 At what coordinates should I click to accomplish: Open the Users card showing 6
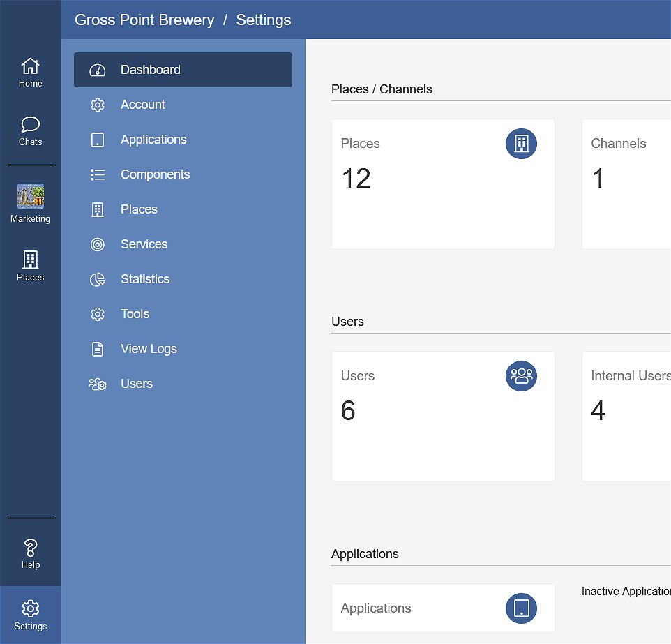tap(443, 417)
